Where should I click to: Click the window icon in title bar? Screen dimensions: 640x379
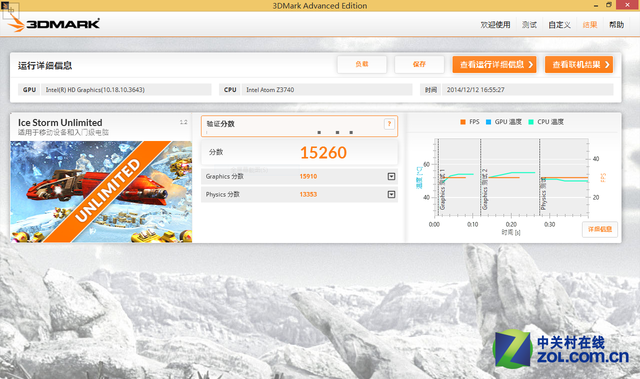[5, 5]
